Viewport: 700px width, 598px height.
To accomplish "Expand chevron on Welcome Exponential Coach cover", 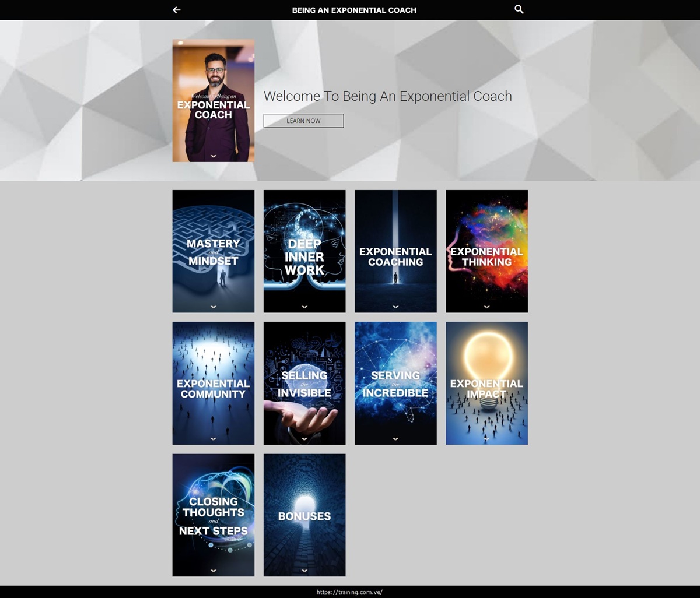I will point(213,156).
